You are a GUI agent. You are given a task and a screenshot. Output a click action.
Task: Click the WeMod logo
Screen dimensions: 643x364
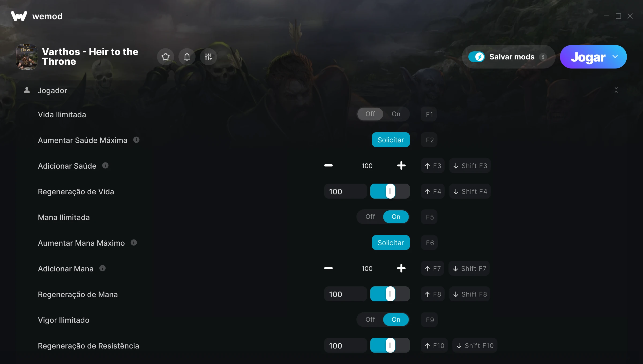19,16
